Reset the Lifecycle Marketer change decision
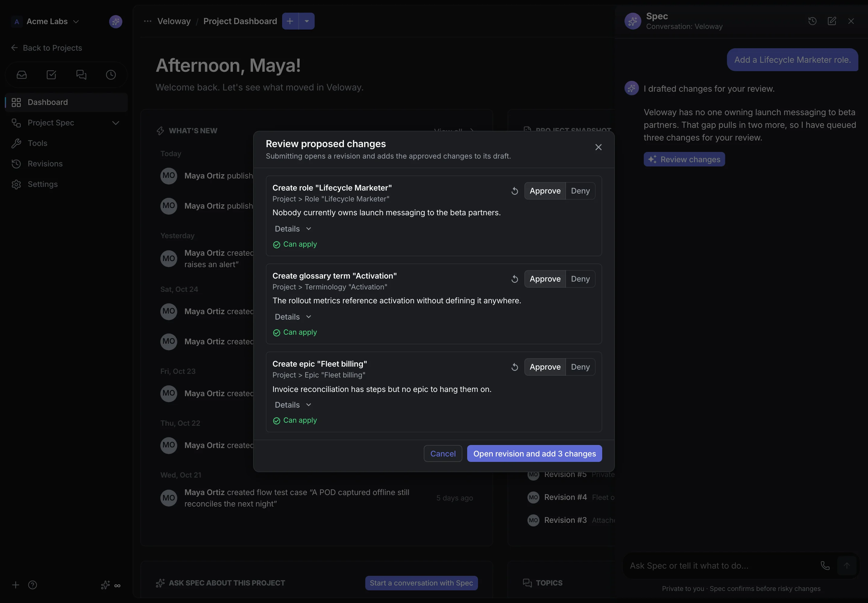Screen dimensions: 868x603 (514, 191)
